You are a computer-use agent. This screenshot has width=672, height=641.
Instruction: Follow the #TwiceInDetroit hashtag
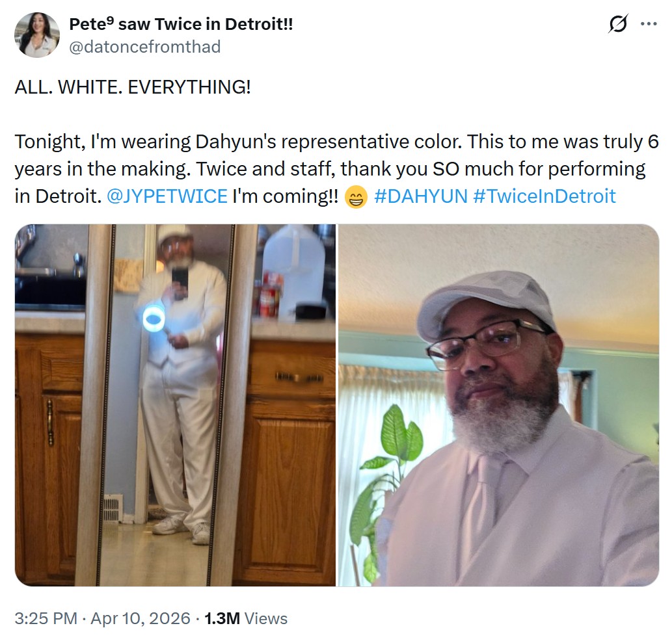(x=544, y=196)
